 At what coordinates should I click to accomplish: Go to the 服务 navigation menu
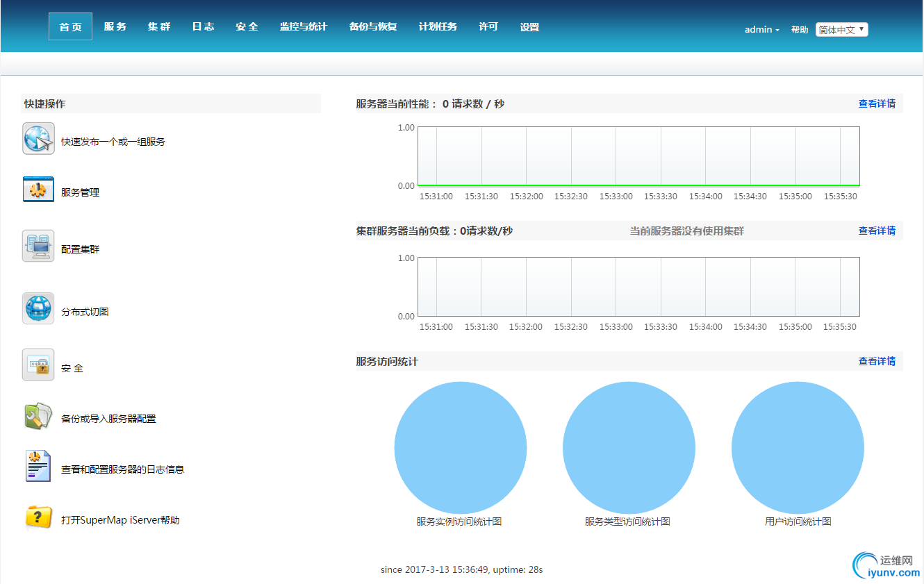[x=115, y=26]
